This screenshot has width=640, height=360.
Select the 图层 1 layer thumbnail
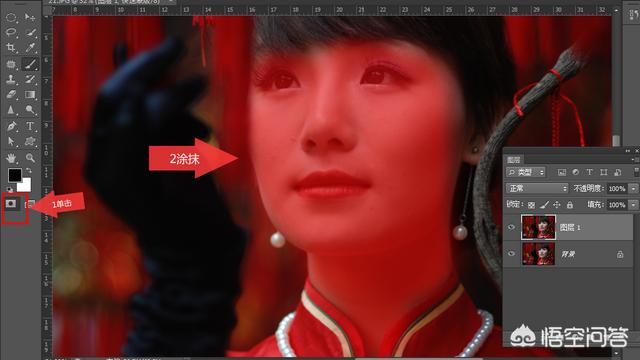[x=538, y=227]
